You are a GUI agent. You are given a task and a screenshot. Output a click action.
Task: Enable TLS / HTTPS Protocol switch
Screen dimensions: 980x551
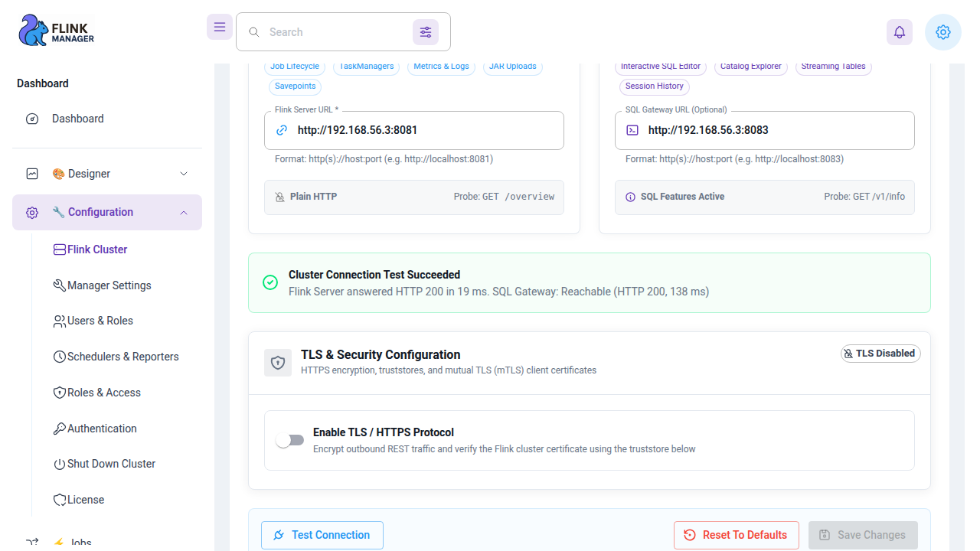290,440
